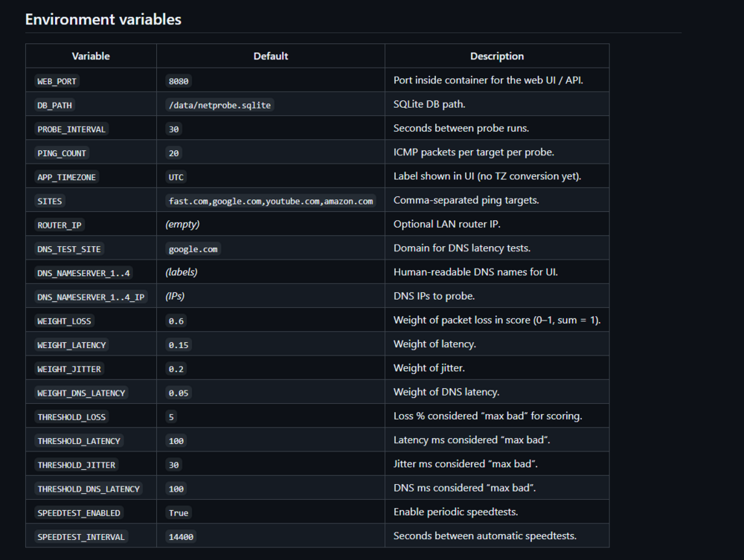Click the SPEEDTEST_ENABLED True value
The image size is (744, 560).
tap(179, 513)
